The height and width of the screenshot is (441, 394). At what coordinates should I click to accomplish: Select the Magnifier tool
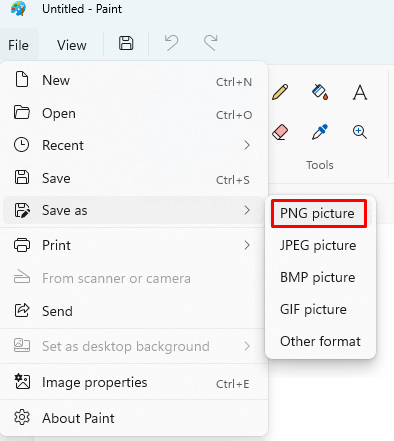tap(360, 132)
